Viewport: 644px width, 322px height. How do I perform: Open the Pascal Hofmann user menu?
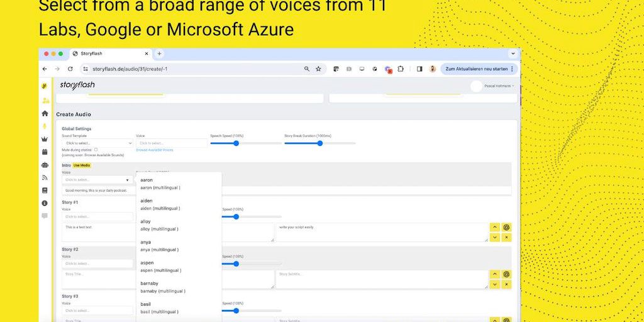[x=493, y=86]
